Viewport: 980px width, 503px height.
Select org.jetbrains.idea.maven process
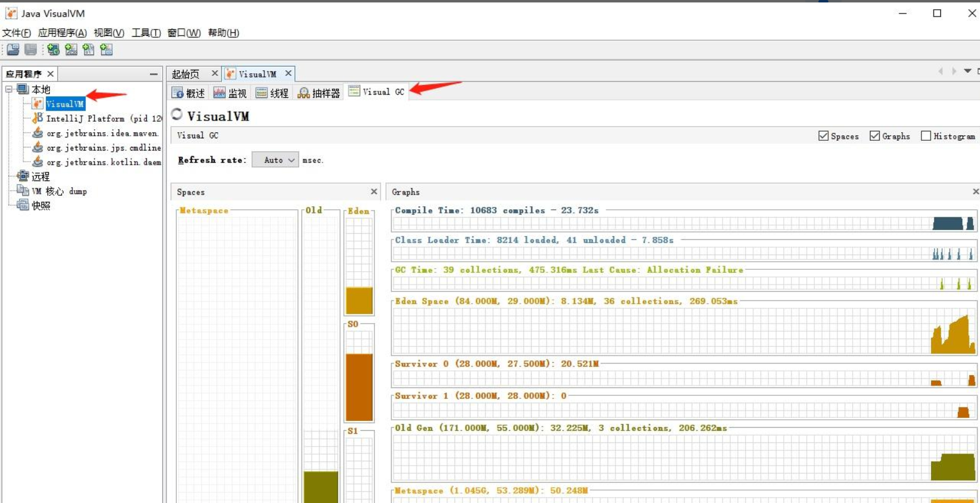pyautogui.click(x=102, y=133)
